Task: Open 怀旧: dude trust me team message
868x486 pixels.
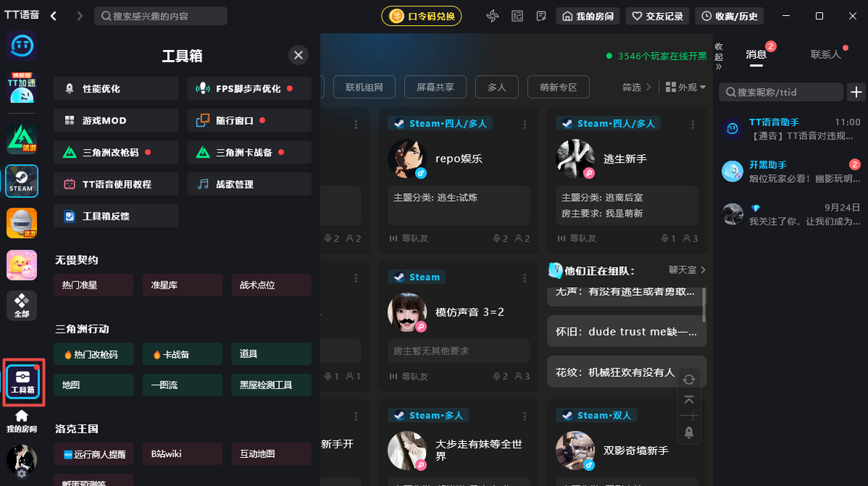Action: pos(626,331)
